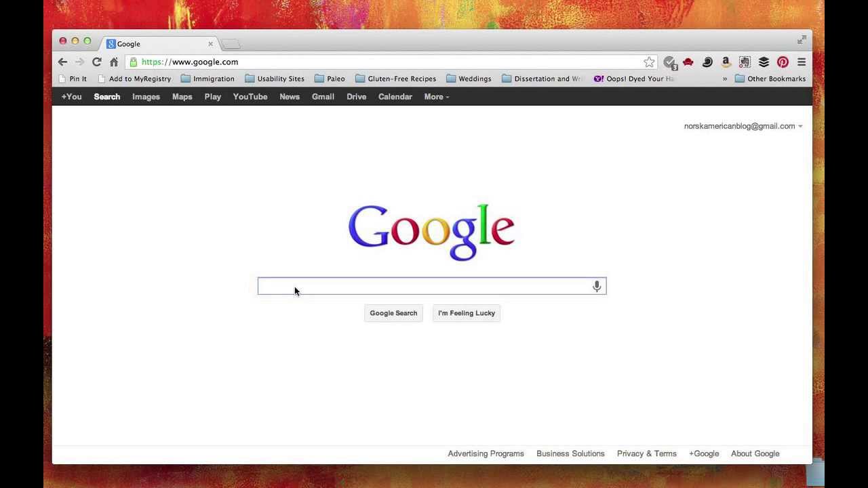Close the Google tab
Screen dimensions: 868x488
click(210, 43)
